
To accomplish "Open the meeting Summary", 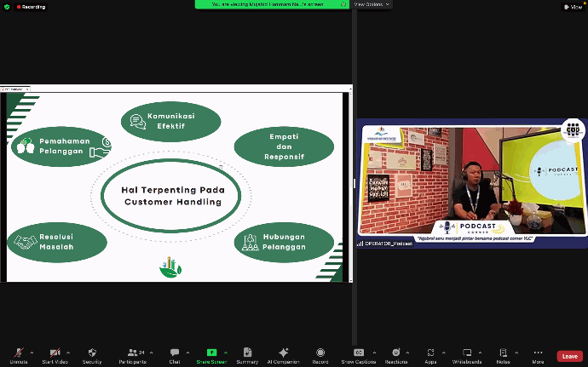I will 247,353.
